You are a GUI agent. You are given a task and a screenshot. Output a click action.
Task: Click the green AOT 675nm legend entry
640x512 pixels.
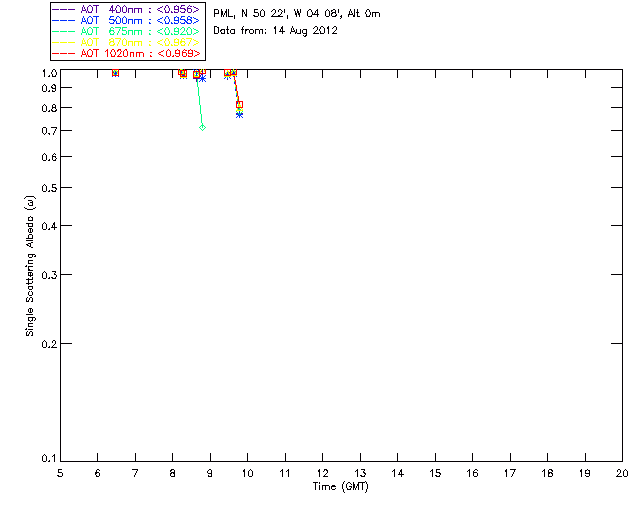click(126, 31)
